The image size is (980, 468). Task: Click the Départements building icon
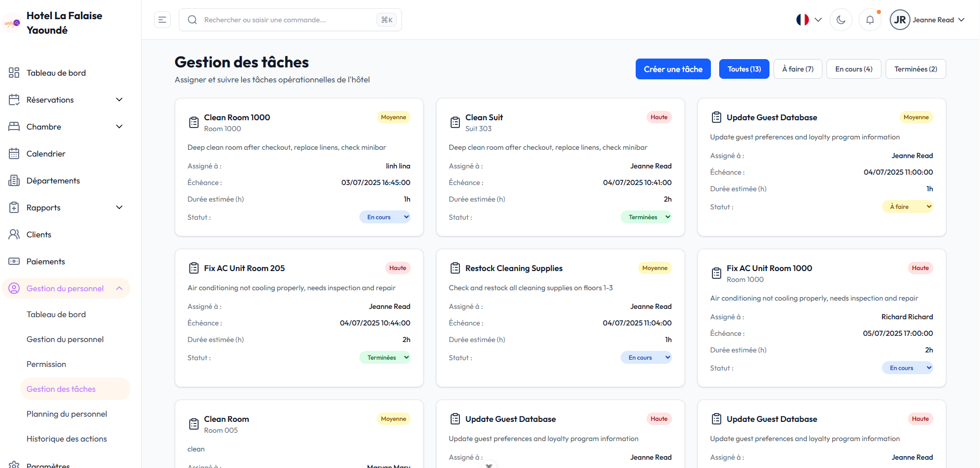click(14, 181)
